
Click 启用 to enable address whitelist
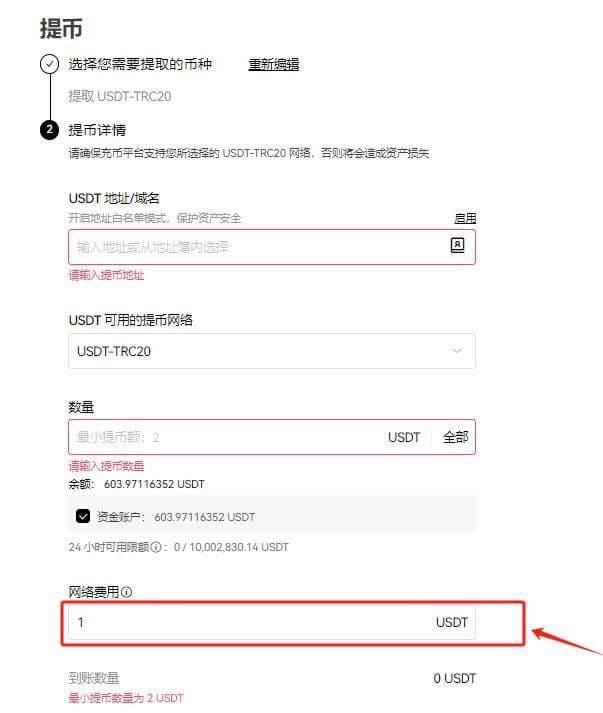pos(465,218)
